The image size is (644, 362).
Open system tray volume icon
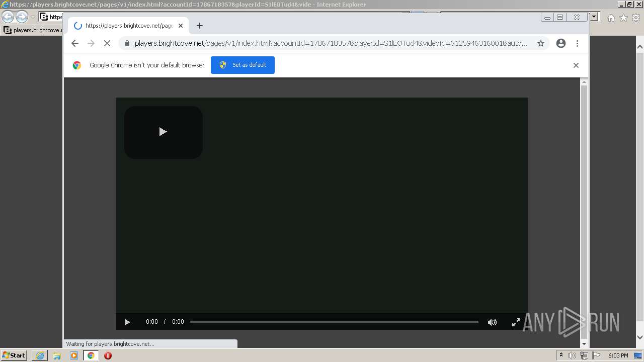(572, 355)
